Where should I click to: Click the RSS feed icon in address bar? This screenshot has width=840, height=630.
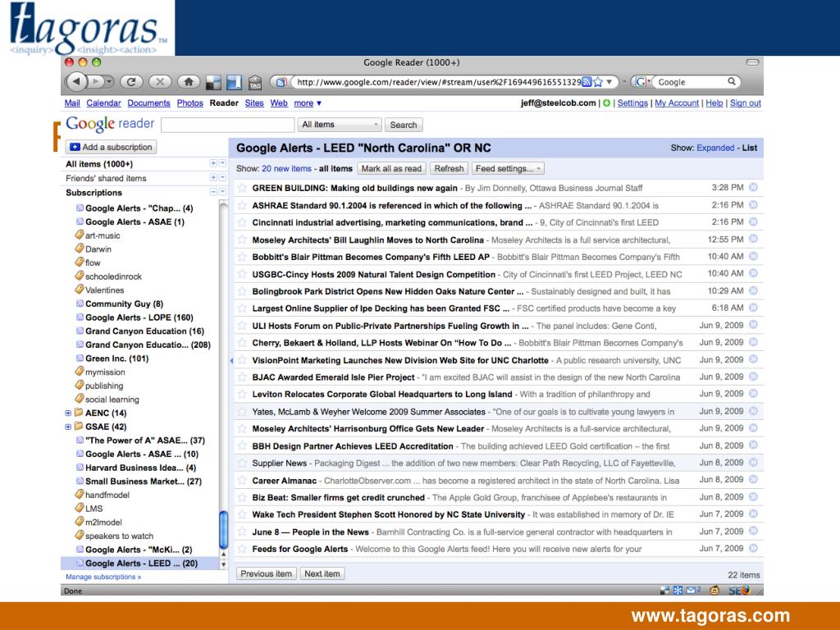tap(587, 82)
